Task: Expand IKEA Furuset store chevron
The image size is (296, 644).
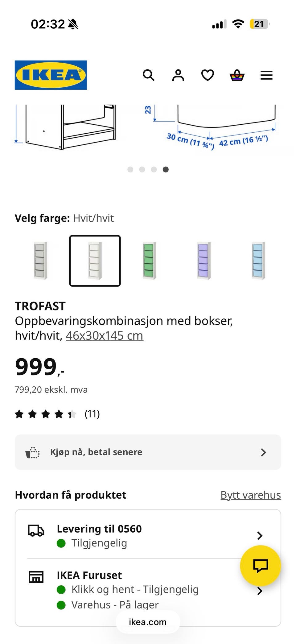Action: [260, 591]
